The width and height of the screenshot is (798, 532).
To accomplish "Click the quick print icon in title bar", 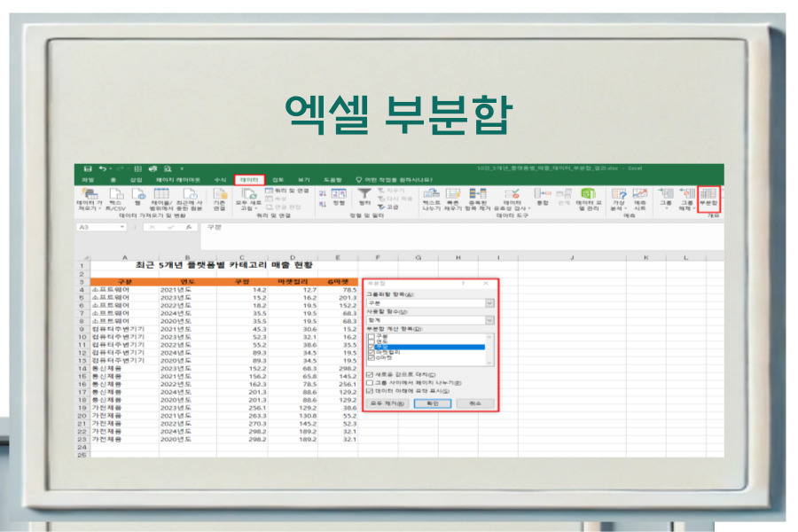I will pyautogui.click(x=153, y=168).
